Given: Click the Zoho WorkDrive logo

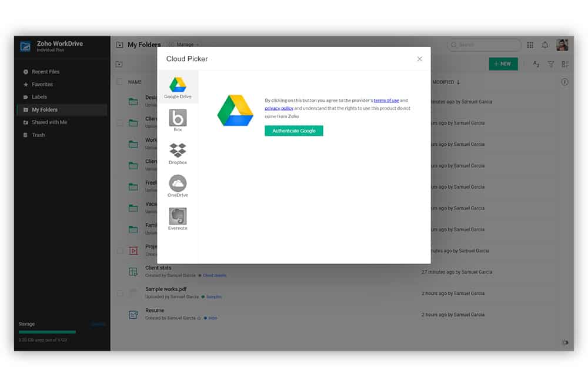Looking at the screenshot, I should (x=25, y=46).
